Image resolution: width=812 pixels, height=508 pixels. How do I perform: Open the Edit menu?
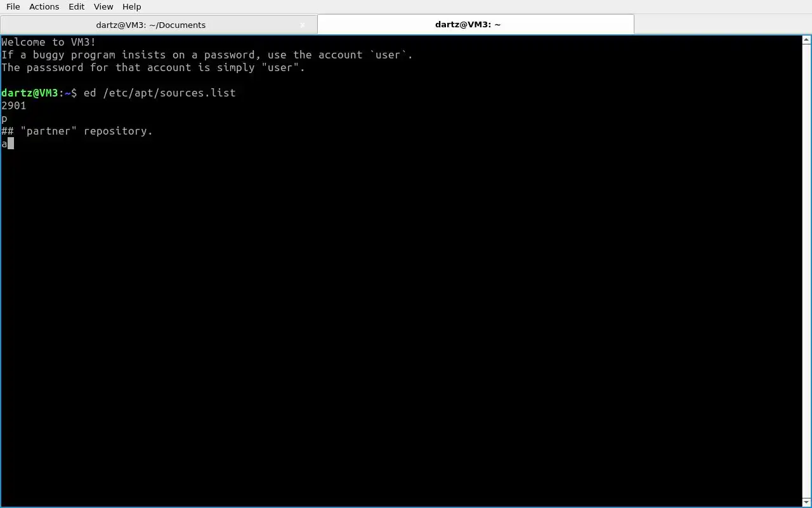[x=76, y=6]
